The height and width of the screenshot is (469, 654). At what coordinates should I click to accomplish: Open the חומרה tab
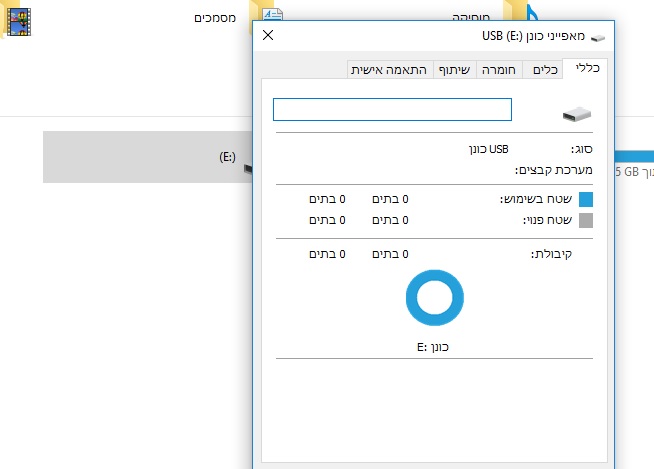coord(498,70)
